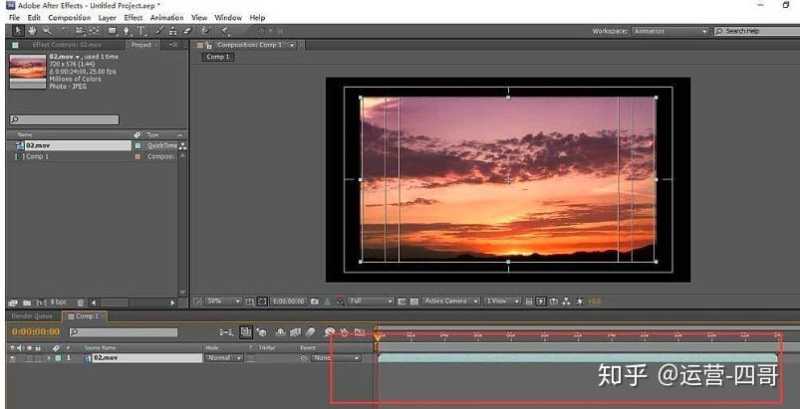Click the 02.mov layer label color swatch
This screenshot has height=409, width=800.
click(59, 357)
